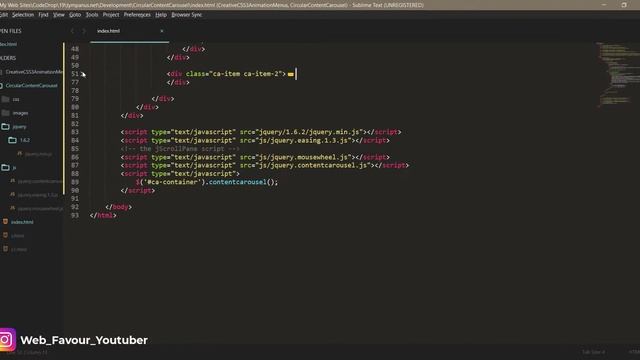Open index.html in the folder tree
Viewport: 640px width, 360px height.
pyautogui.click(x=22, y=222)
